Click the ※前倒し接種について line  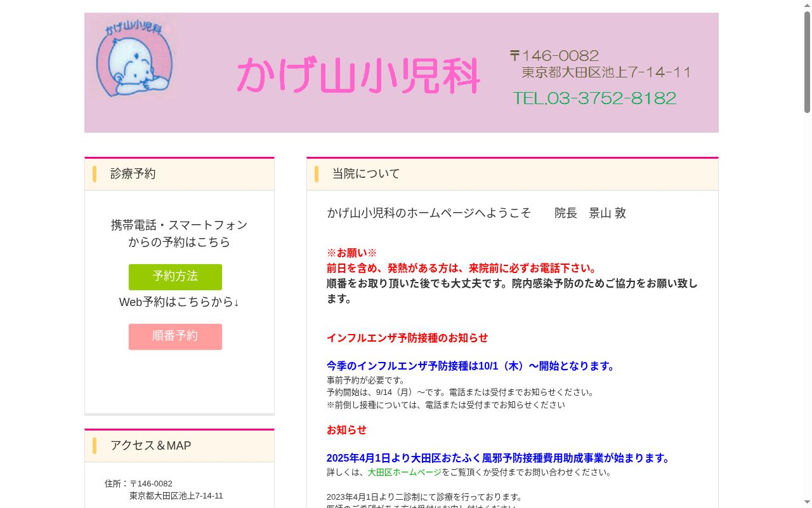click(446, 405)
